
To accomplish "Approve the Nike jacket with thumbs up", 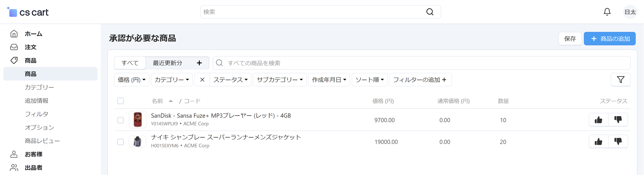I will pos(598,141).
